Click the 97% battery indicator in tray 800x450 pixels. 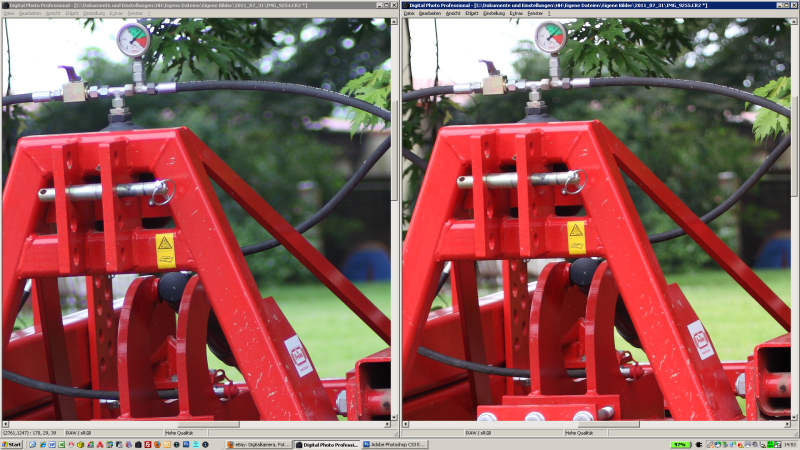[x=681, y=445]
